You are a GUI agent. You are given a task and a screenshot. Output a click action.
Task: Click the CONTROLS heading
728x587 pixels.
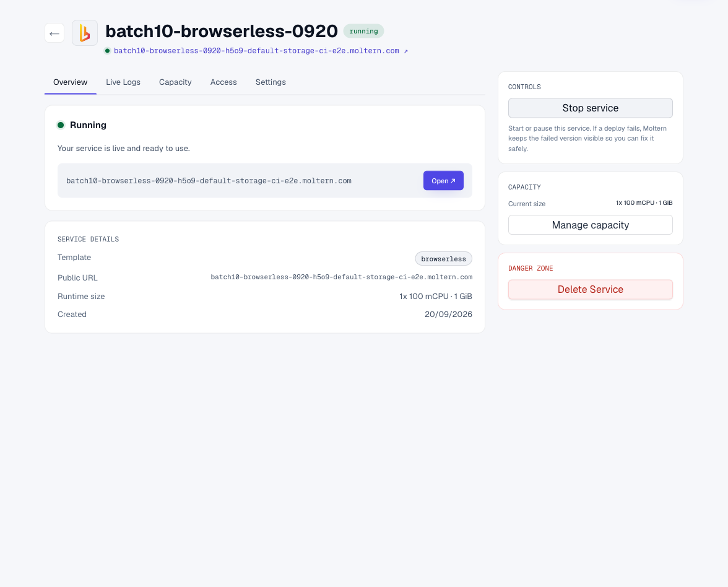coord(524,87)
